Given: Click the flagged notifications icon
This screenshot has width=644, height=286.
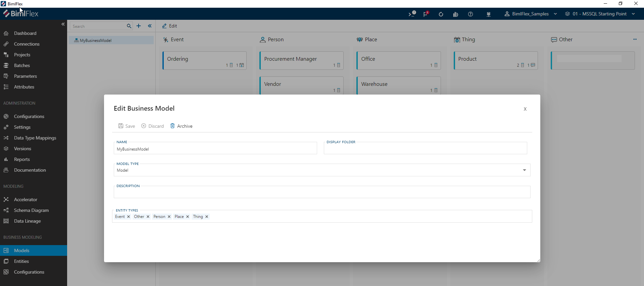Looking at the screenshot, I should [426, 14].
